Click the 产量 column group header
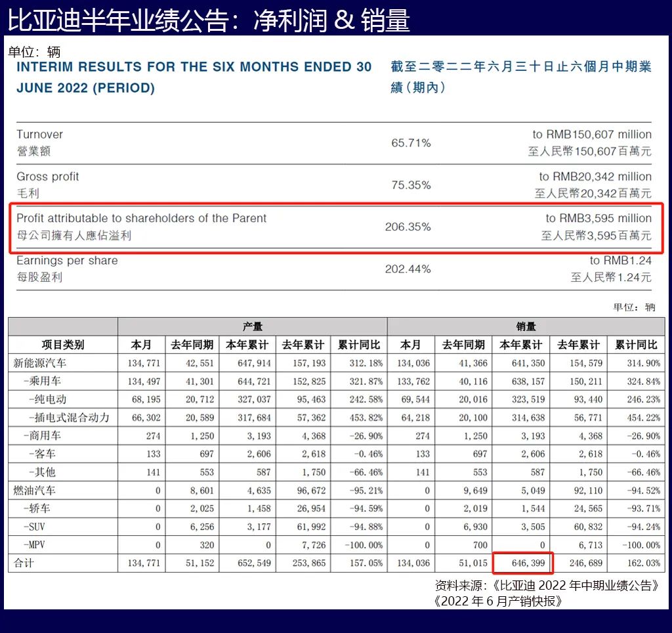 click(252, 326)
